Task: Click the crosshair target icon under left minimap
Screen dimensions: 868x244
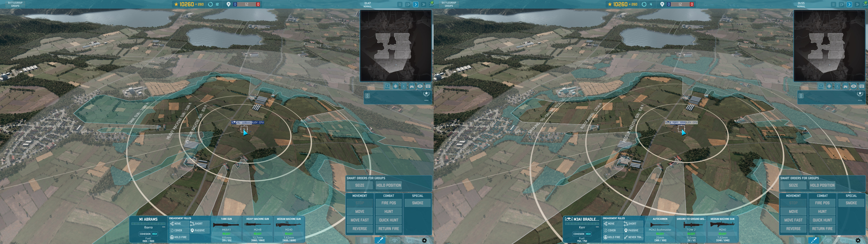Action: pyautogui.click(x=396, y=86)
